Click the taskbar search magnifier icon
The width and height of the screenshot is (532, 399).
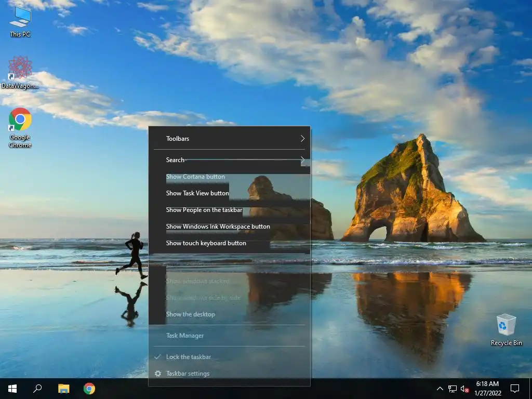click(x=37, y=389)
